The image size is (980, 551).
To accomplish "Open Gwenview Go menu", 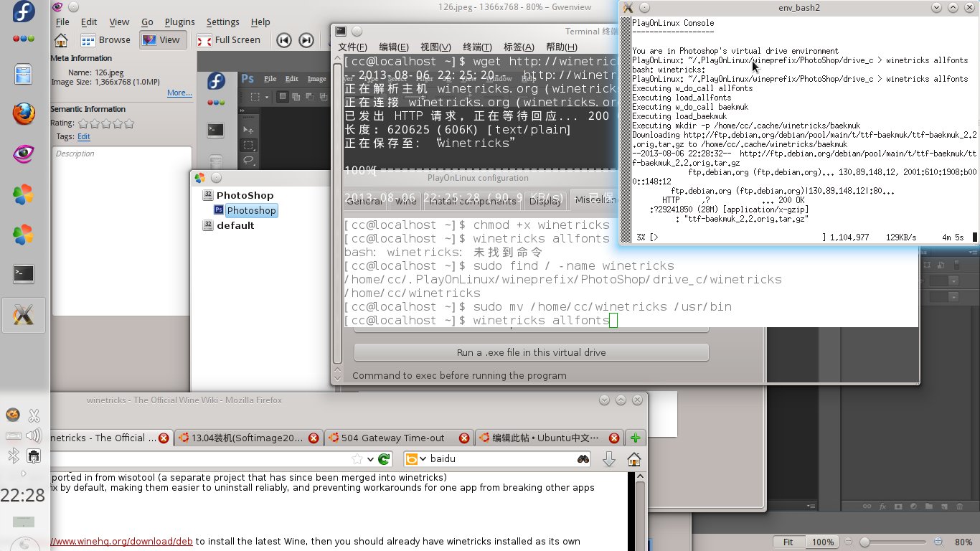I will click(x=147, y=22).
